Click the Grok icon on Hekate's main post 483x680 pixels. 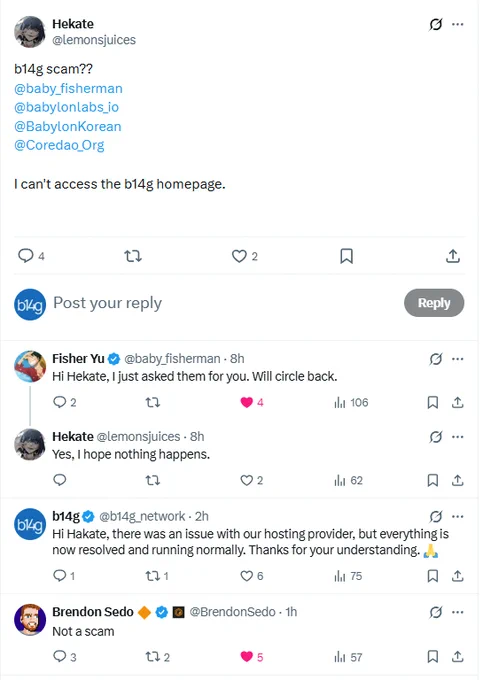[x=435, y=24]
